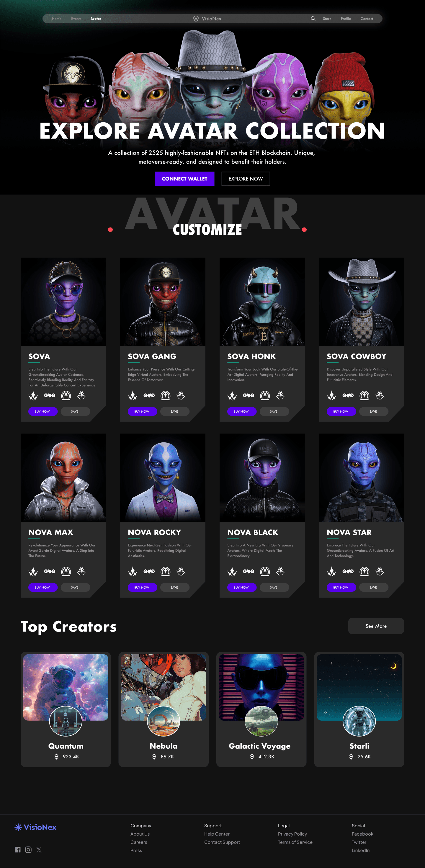Click the EXPLORE NOW button
Image resolution: width=425 pixels, height=868 pixels.
click(x=246, y=179)
